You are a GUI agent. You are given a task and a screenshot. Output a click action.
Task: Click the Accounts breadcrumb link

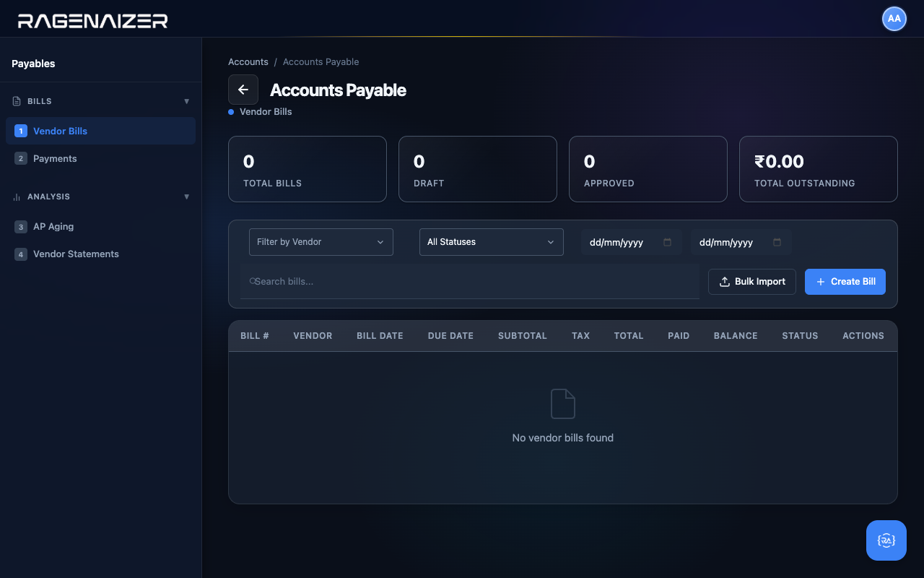point(248,62)
